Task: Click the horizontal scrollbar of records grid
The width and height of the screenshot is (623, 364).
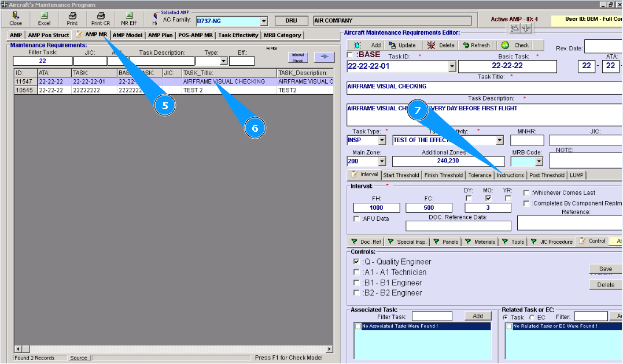Action: coord(174,349)
